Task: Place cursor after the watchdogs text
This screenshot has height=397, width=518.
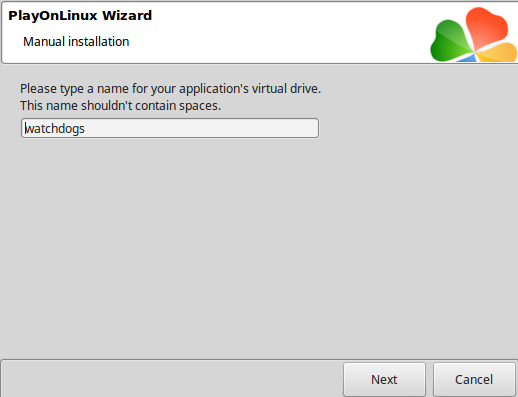Action: (x=86, y=129)
